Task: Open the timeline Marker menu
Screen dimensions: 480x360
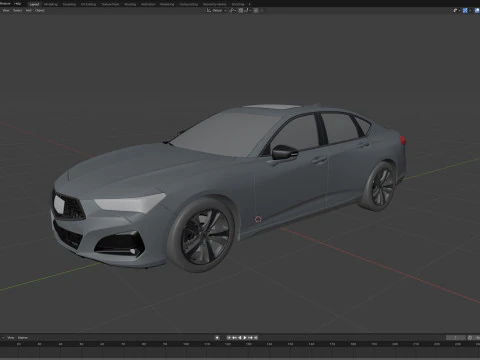Action: pos(23,338)
